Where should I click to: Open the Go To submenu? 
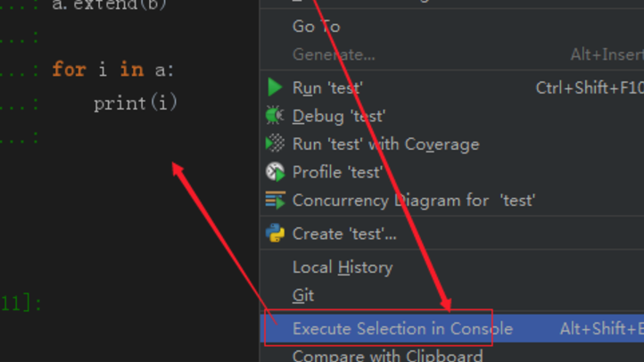(316, 27)
